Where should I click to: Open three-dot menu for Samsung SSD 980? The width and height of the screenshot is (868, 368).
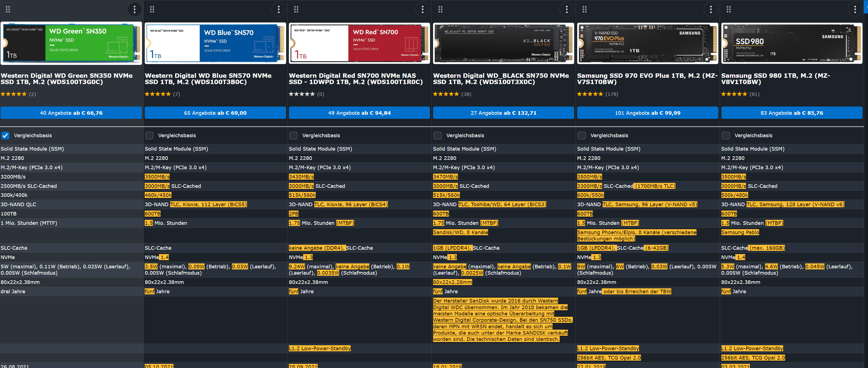[x=855, y=9]
